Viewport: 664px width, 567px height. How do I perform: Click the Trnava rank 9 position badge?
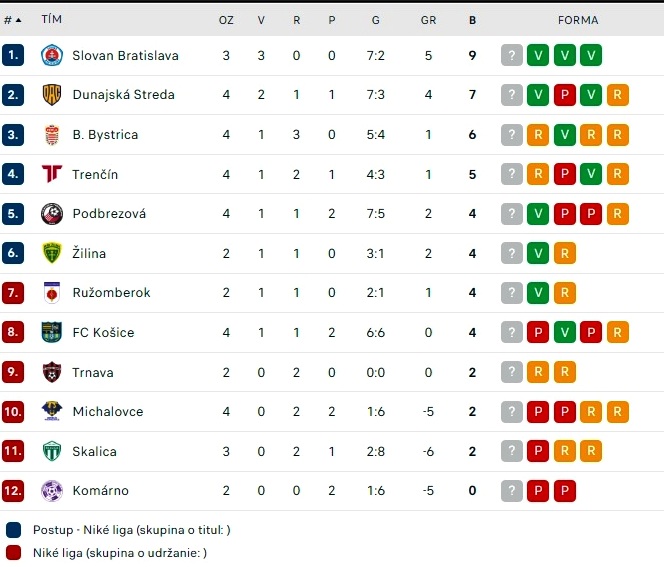[x=13, y=372]
